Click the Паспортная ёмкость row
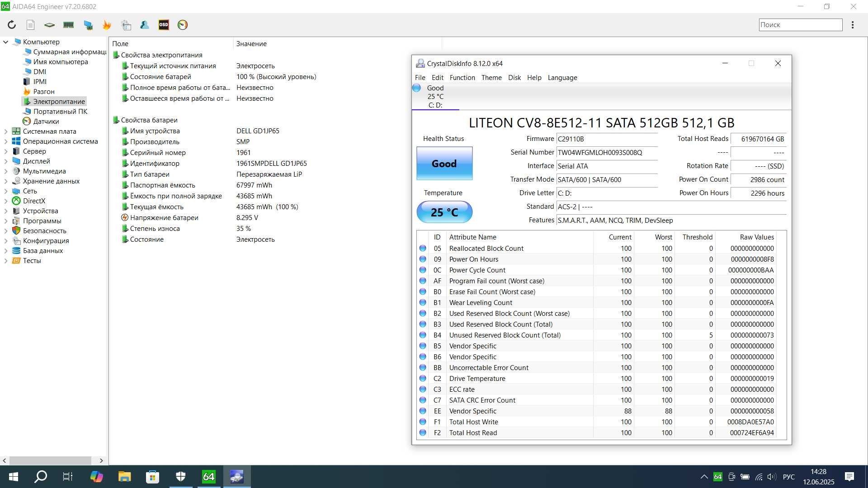This screenshot has height=488, width=868. click(276, 185)
